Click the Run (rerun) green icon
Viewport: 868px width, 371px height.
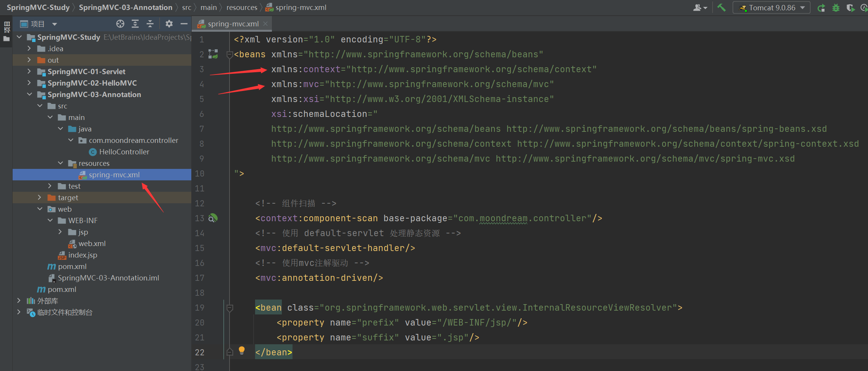821,8
